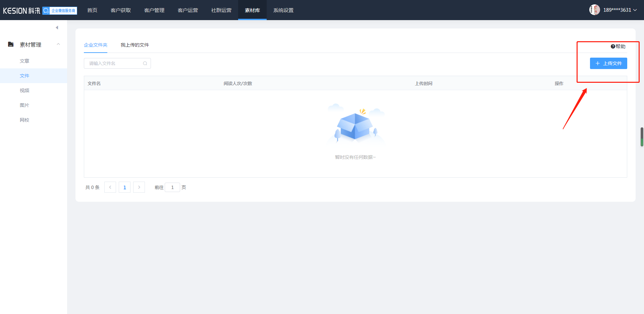644x314 pixels.
Task: Click the 请输入文件名 search field
Action: coord(114,63)
